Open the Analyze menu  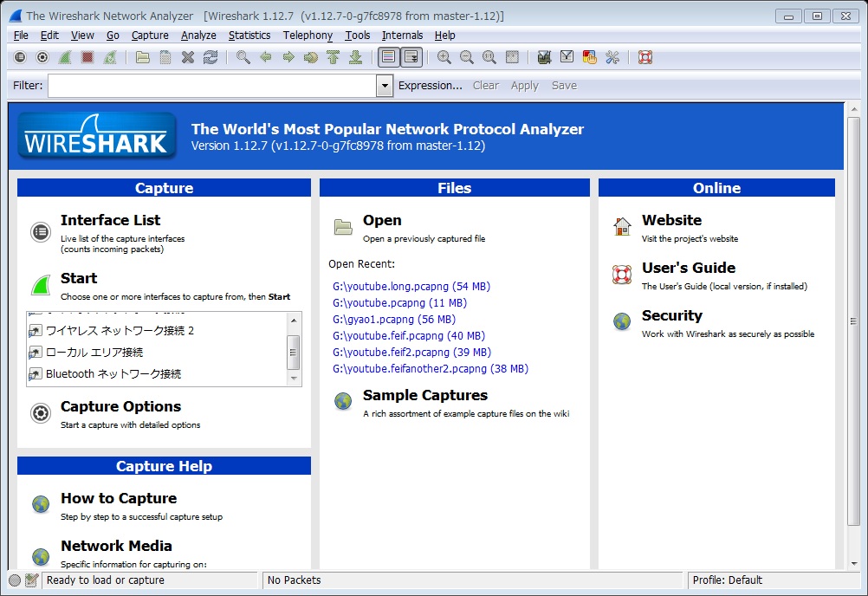pyautogui.click(x=198, y=36)
